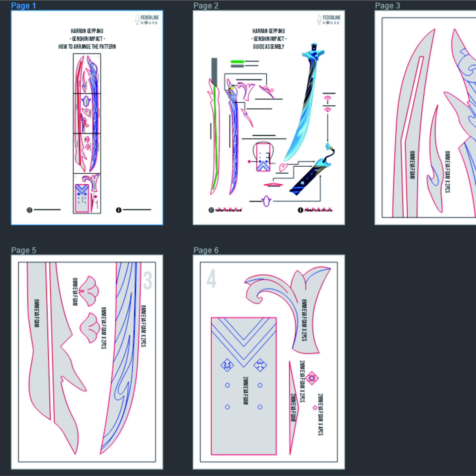Click the Page 1 label text
The image size is (476, 476).
(24, 6)
